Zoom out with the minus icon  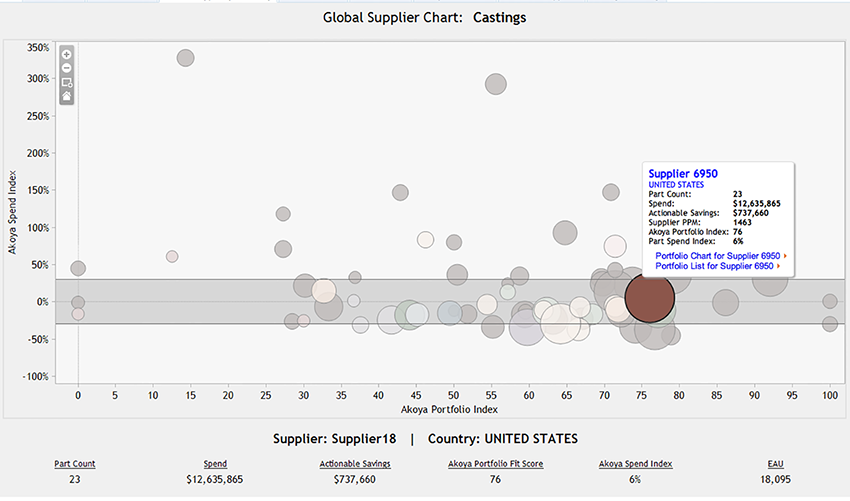pos(67,68)
